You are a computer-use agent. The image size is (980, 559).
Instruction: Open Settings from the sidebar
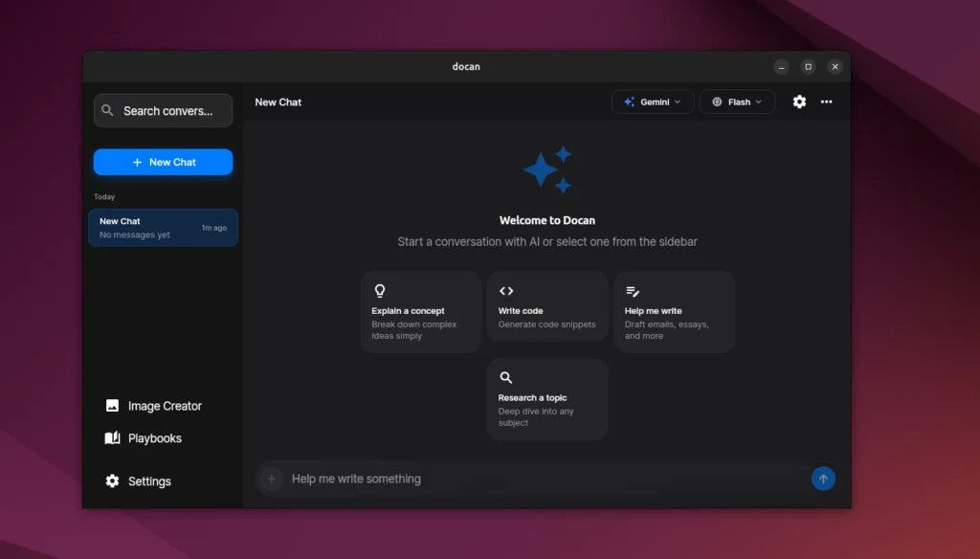pyautogui.click(x=137, y=481)
